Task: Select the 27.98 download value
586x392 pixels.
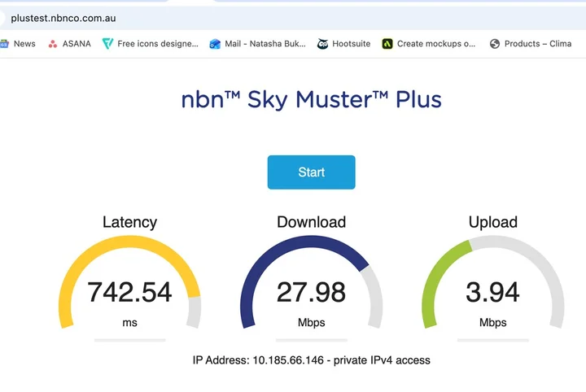Action: [311, 292]
